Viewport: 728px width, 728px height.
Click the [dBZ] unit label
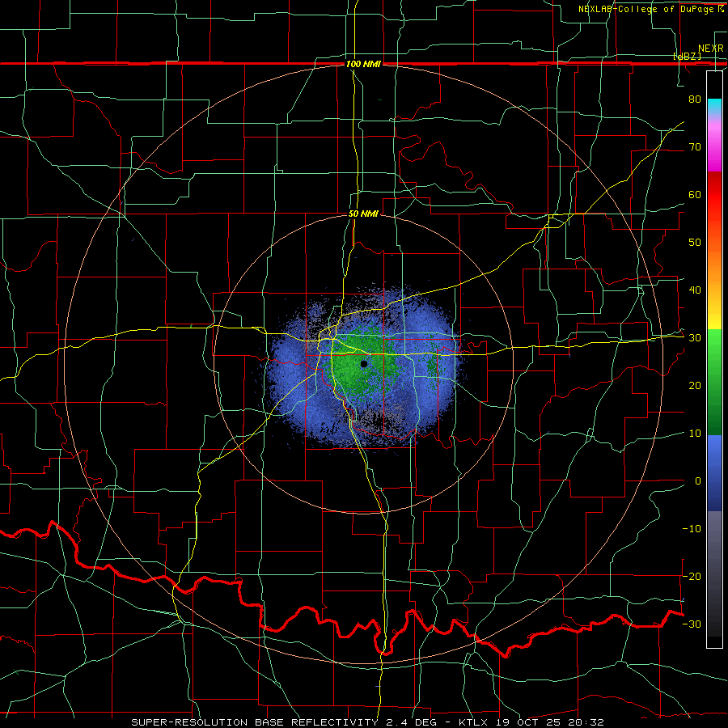point(687,56)
